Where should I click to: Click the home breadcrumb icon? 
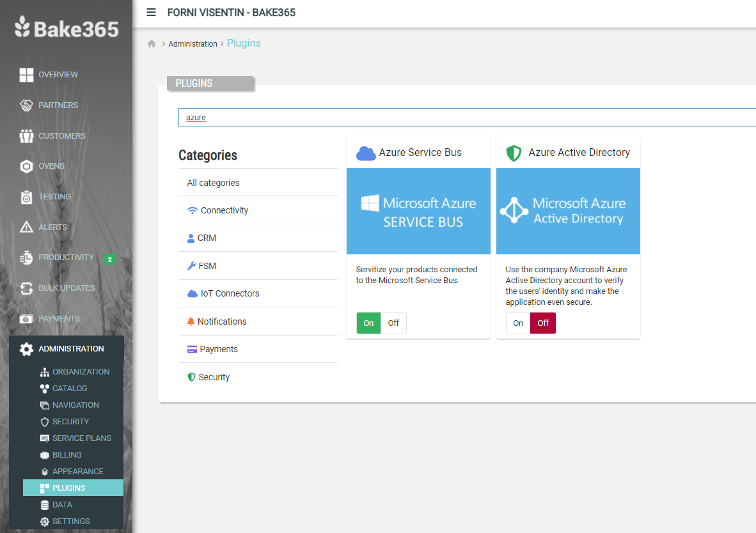pyautogui.click(x=152, y=44)
